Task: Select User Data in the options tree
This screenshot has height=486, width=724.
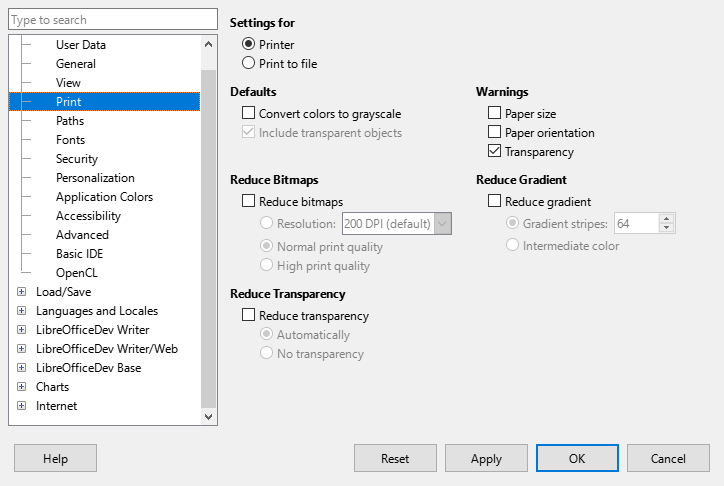Action: coord(81,45)
